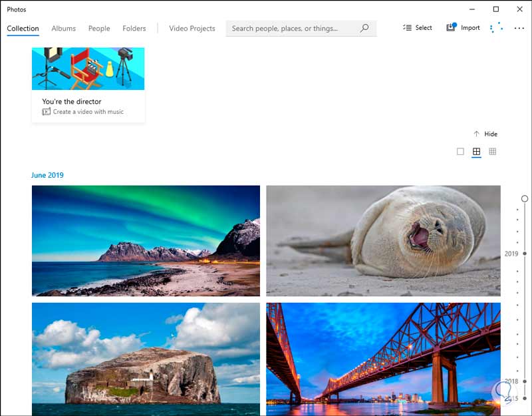This screenshot has width=532, height=416.
Task: Open the People tab
Action: pyautogui.click(x=99, y=29)
